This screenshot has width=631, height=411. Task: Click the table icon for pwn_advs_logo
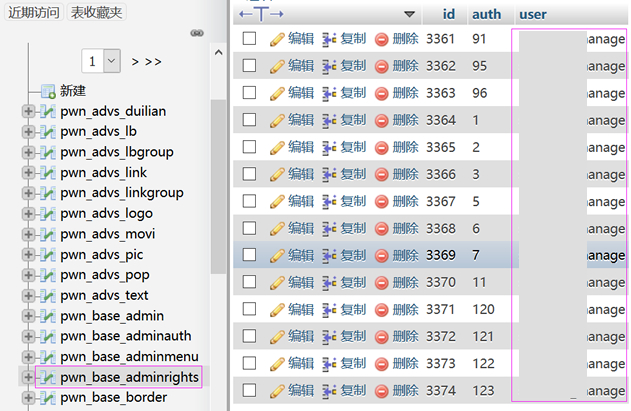(48, 213)
